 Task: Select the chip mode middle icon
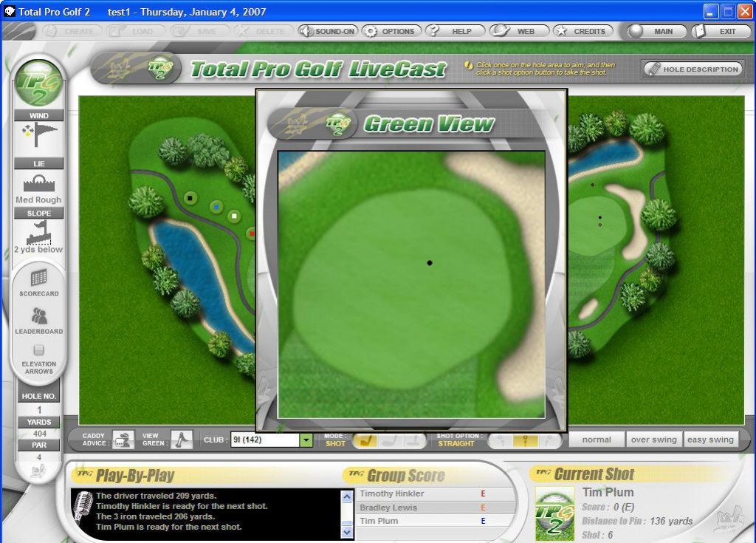[390, 440]
